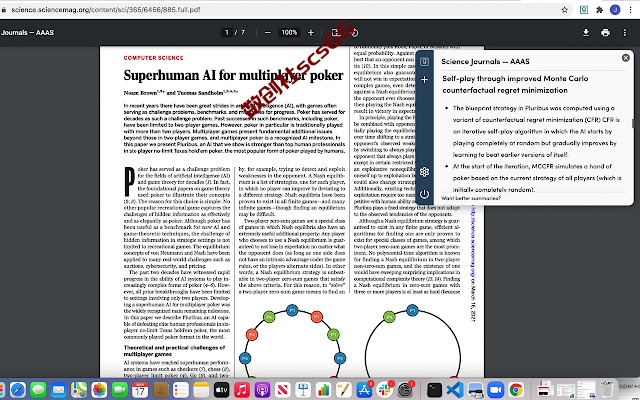Click the author name Noam Brown

tap(140, 93)
